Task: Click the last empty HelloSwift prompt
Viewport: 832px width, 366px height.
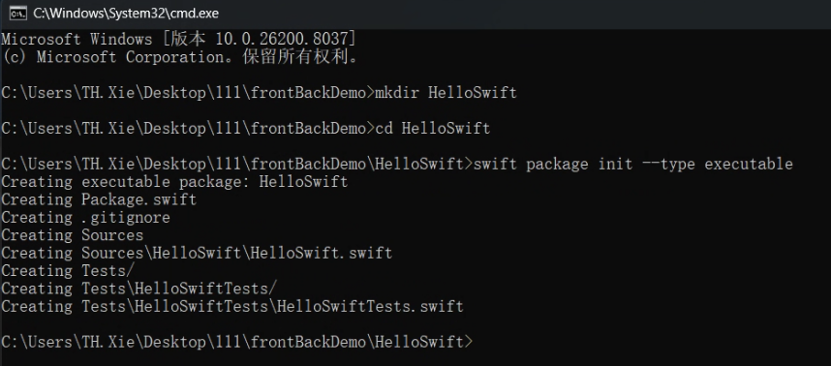Action: click(237, 342)
